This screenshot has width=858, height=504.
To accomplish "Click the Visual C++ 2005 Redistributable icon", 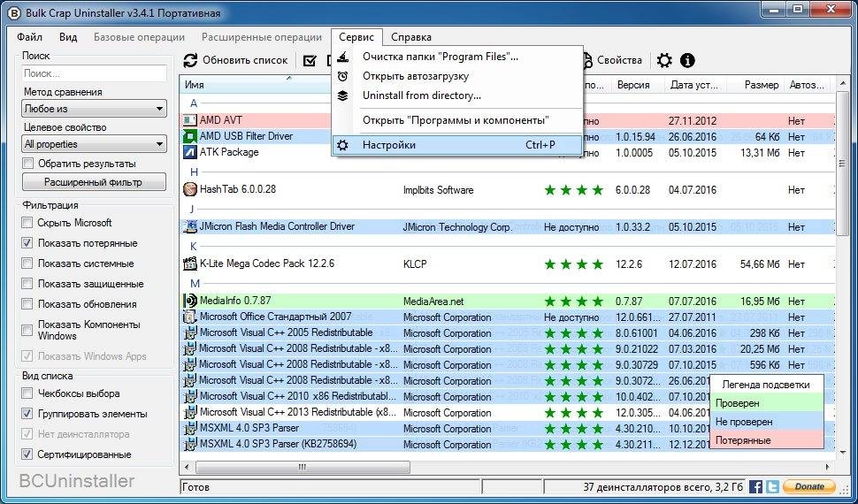I will (189, 332).
